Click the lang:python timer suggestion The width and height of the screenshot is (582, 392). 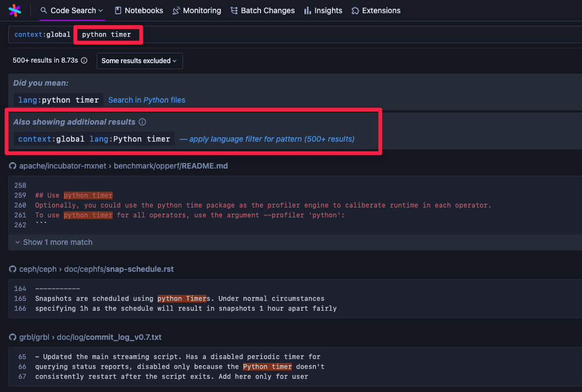[x=58, y=100]
